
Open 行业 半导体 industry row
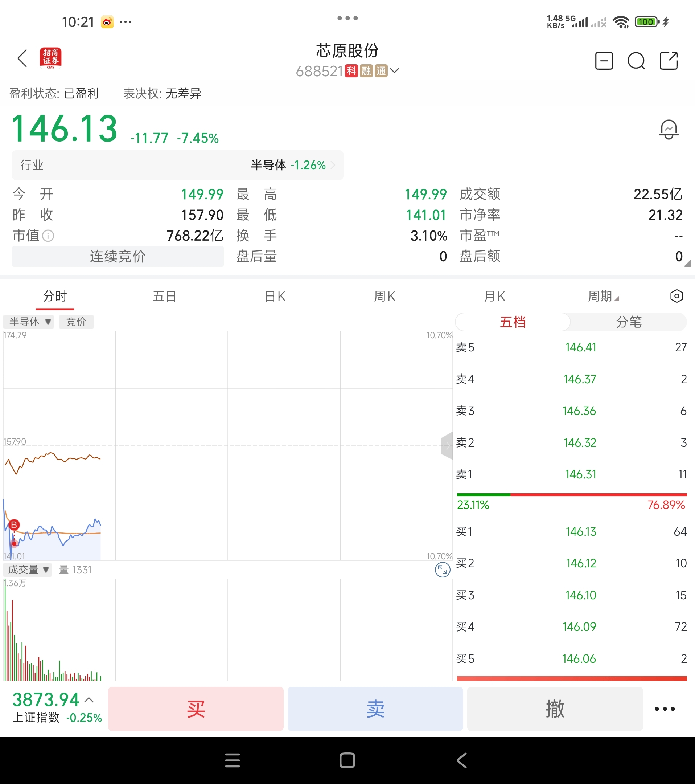click(177, 165)
